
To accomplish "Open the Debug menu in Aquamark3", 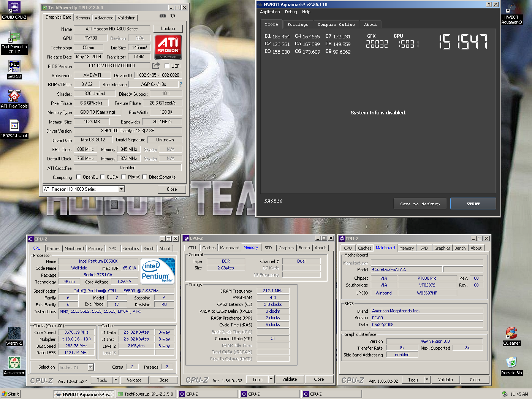I will pos(291,12).
